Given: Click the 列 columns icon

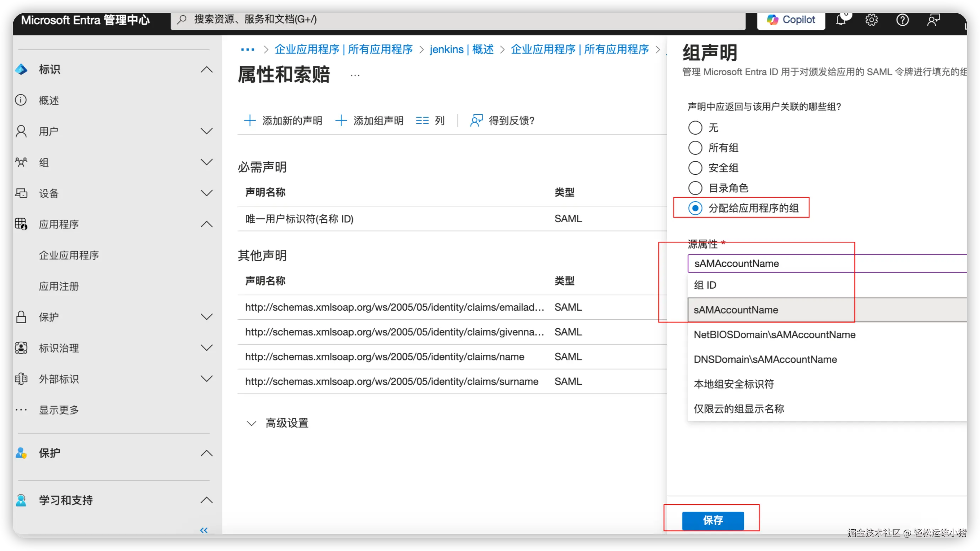Looking at the screenshot, I should click(422, 121).
